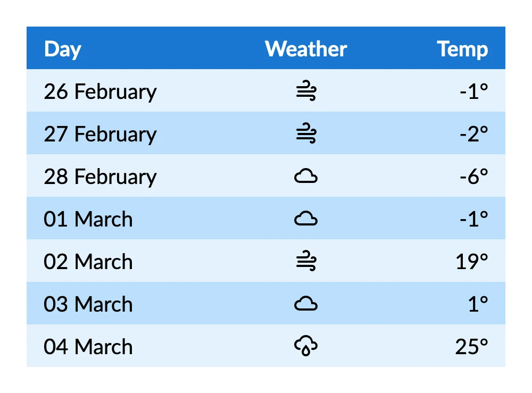
Task: Select the 26 February date cell
Action: (x=100, y=91)
